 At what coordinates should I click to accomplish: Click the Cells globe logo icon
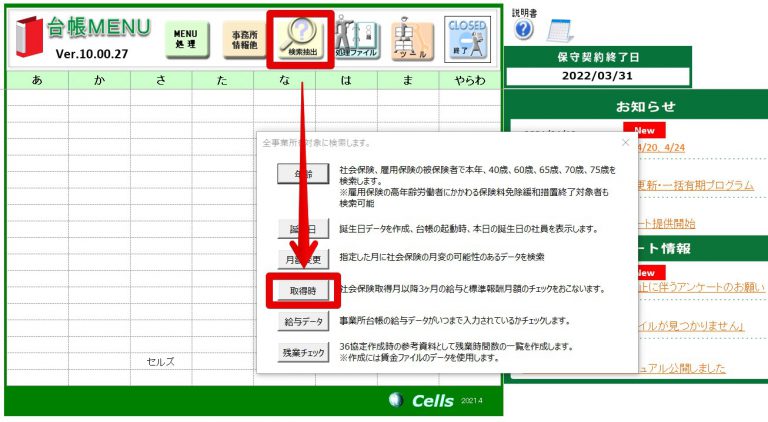point(396,400)
